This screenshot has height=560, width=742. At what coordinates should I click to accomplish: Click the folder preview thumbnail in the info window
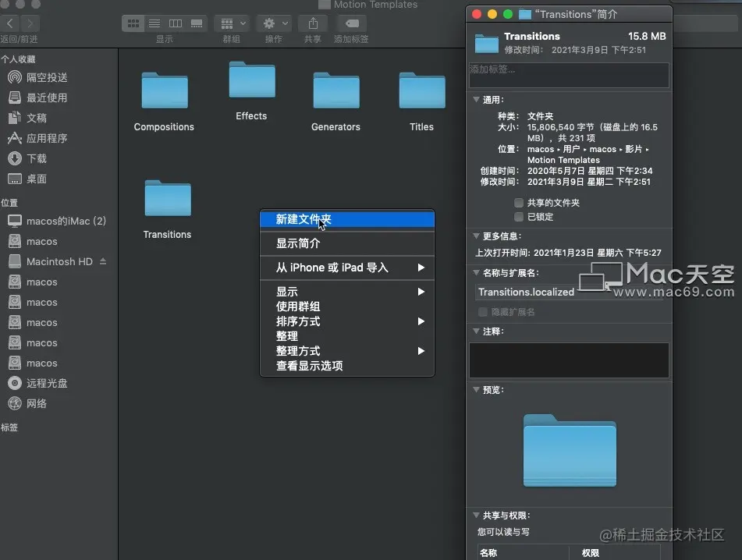pyautogui.click(x=570, y=451)
